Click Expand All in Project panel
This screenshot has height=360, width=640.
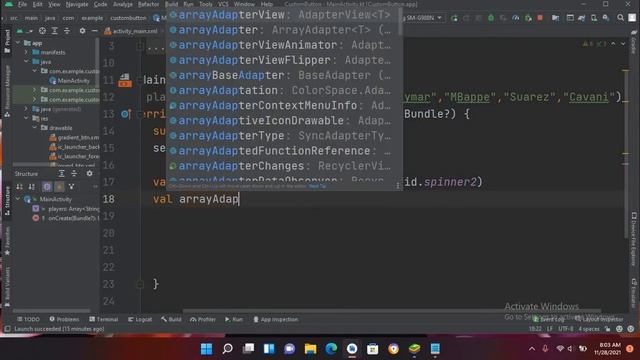pos(54,31)
